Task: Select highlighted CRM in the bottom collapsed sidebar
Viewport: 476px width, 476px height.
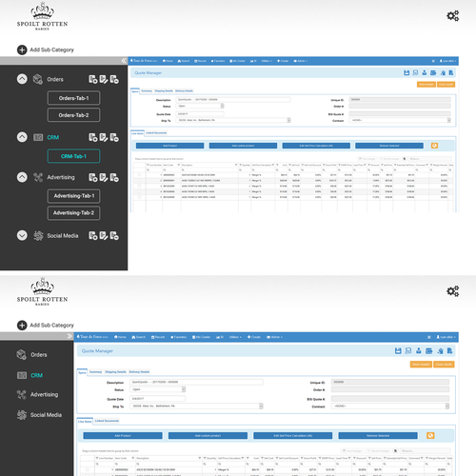Action: (x=36, y=375)
